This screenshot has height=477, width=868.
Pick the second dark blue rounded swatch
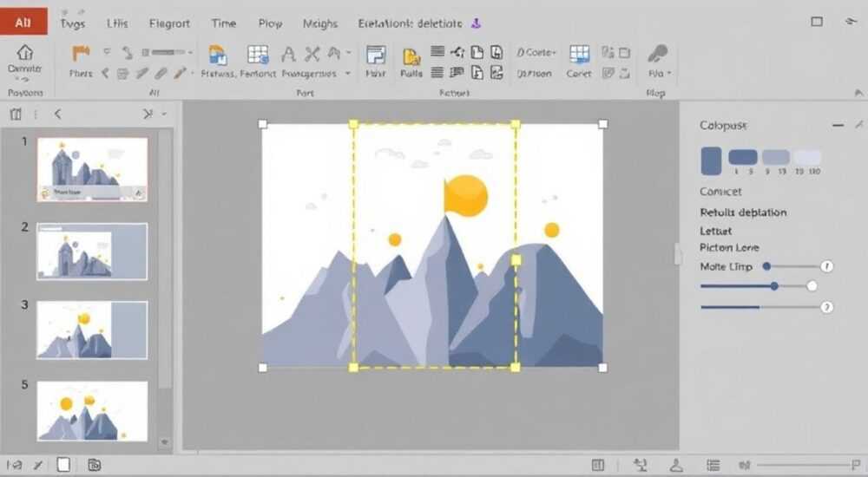[743, 157]
